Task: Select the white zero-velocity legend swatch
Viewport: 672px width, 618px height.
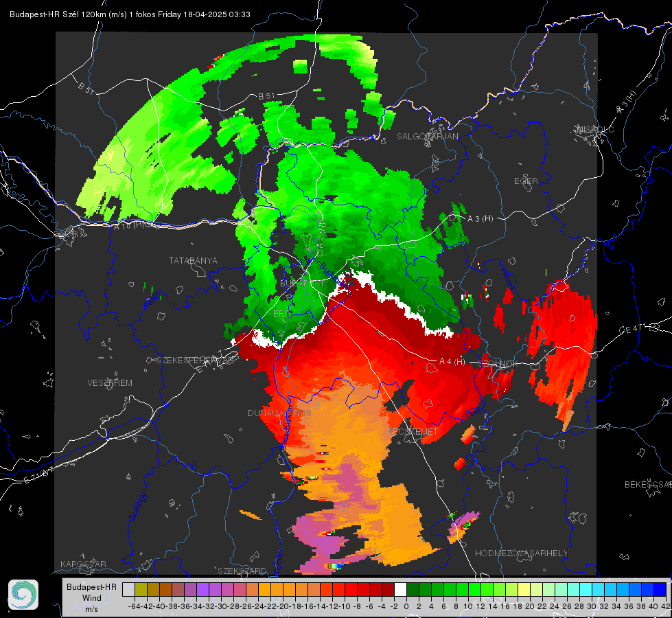Action: [x=400, y=589]
